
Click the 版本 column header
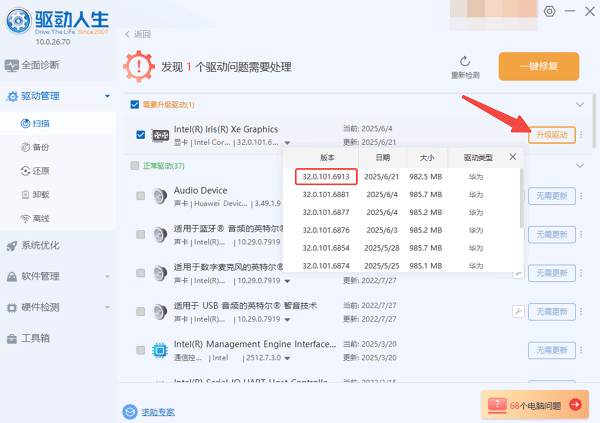point(327,157)
